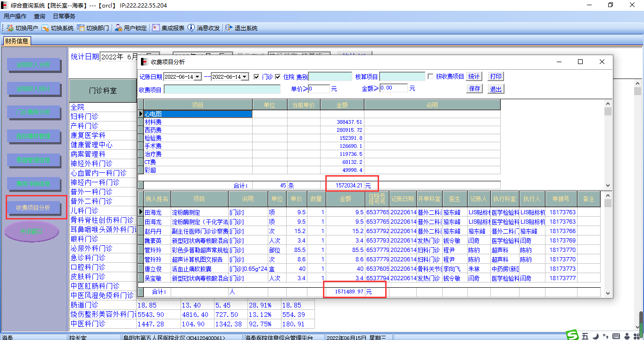The height and width of the screenshot is (340, 644).
Task: Click patient 唐立俊 in the detail grid
Action: click(x=154, y=269)
